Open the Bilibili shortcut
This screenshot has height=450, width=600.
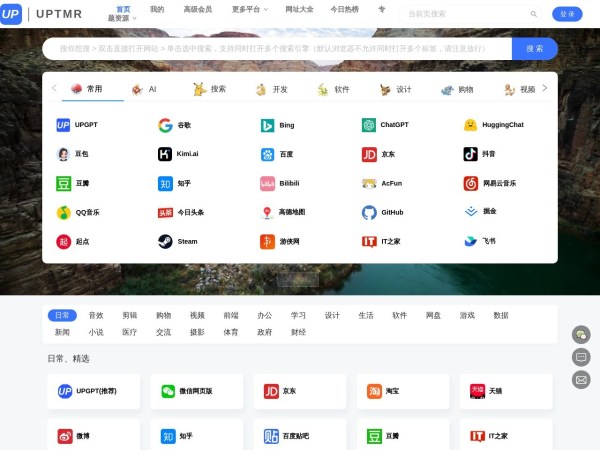coord(267,183)
